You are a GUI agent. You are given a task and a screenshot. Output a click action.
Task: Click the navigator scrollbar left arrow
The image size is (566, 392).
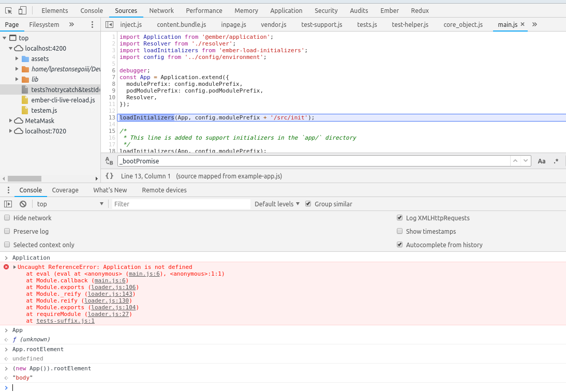pos(4,178)
